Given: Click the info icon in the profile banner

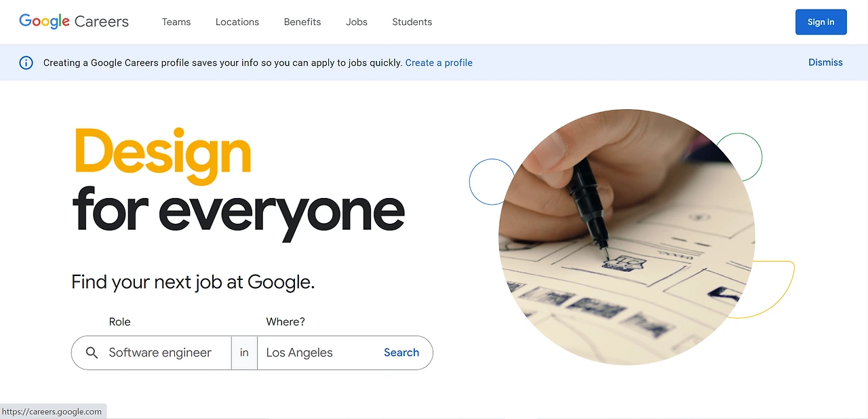Looking at the screenshot, I should (x=26, y=63).
